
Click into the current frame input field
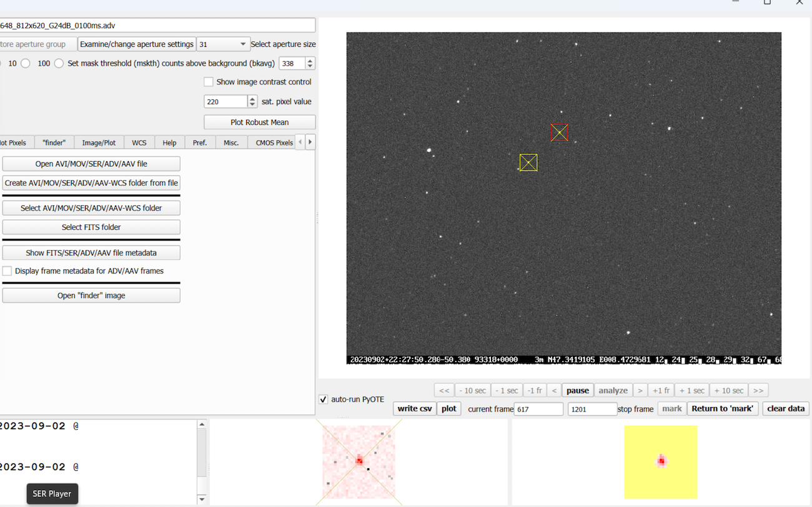[x=538, y=409]
